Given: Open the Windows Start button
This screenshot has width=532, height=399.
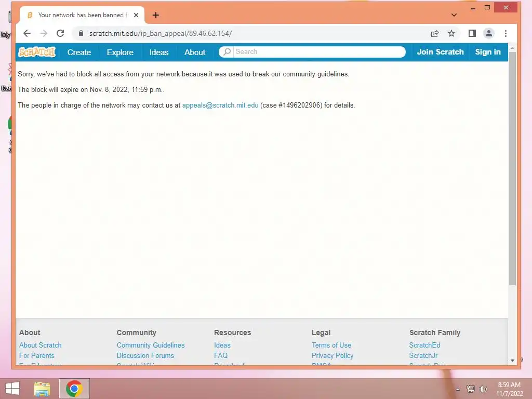Looking at the screenshot, I should 12,389.
